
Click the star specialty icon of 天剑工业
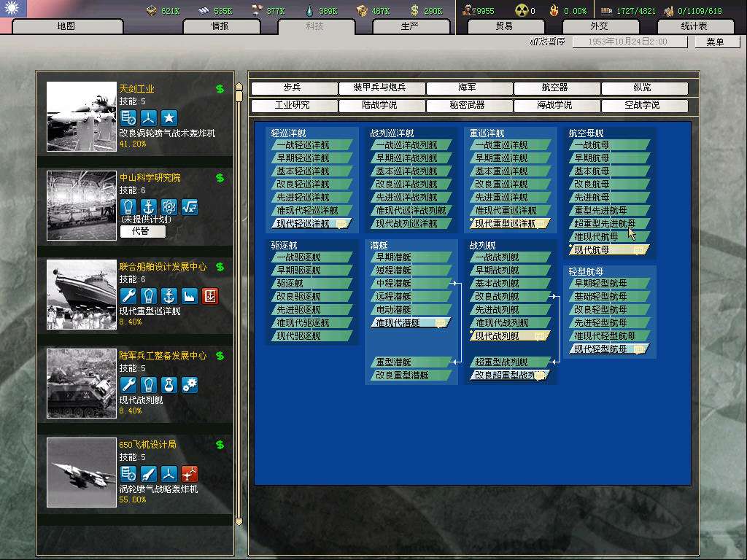coord(169,118)
